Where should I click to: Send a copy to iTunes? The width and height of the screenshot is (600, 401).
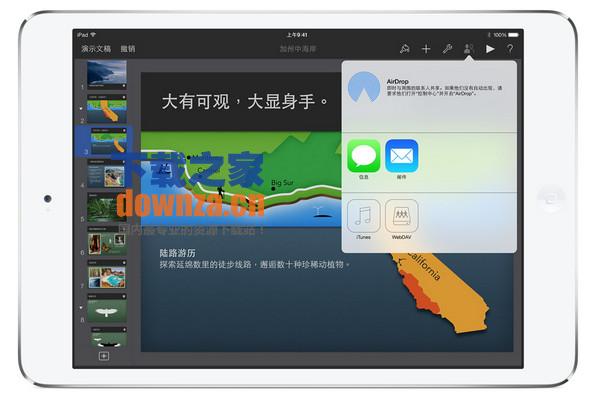364,216
